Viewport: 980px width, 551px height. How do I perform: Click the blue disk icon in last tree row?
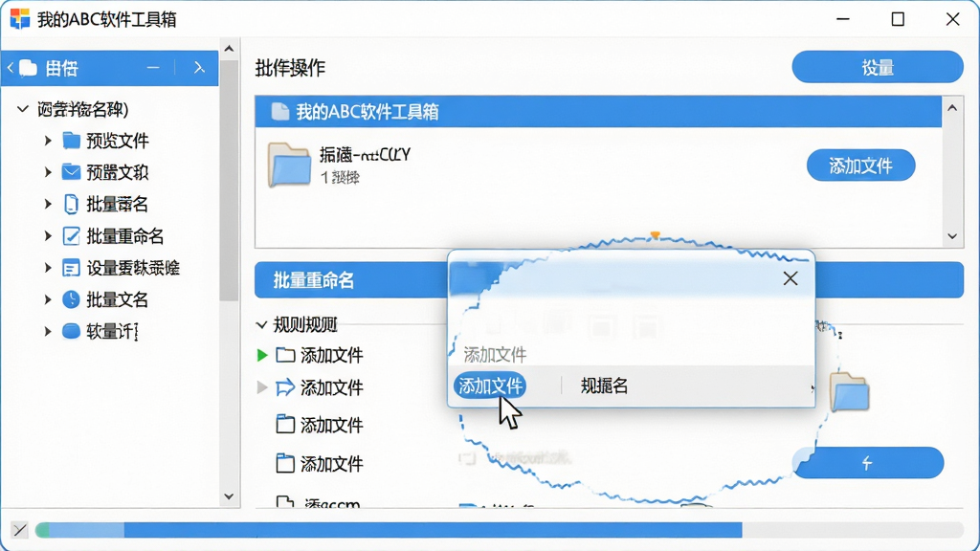(x=71, y=331)
